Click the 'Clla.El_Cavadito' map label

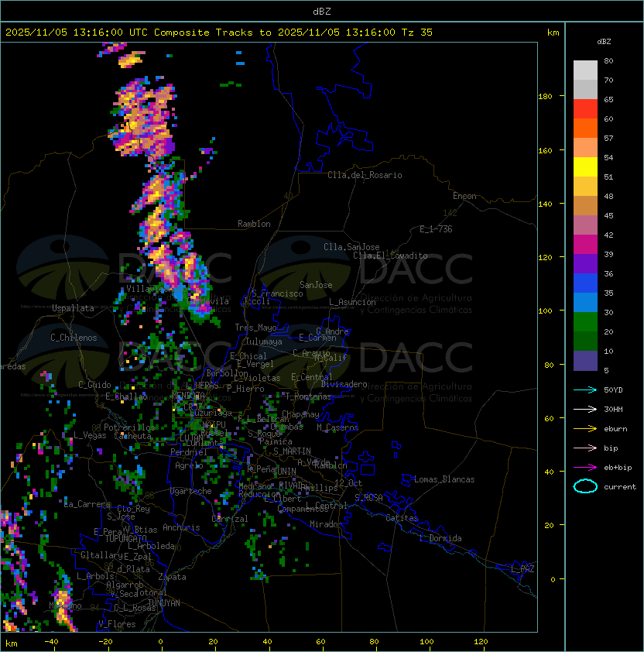[x=390, y=256]
